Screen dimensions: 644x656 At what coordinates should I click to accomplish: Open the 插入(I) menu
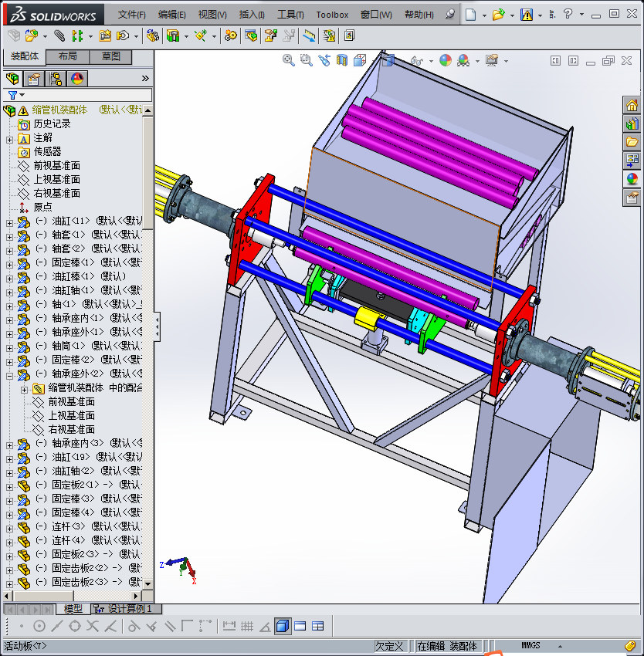point(252,15)
